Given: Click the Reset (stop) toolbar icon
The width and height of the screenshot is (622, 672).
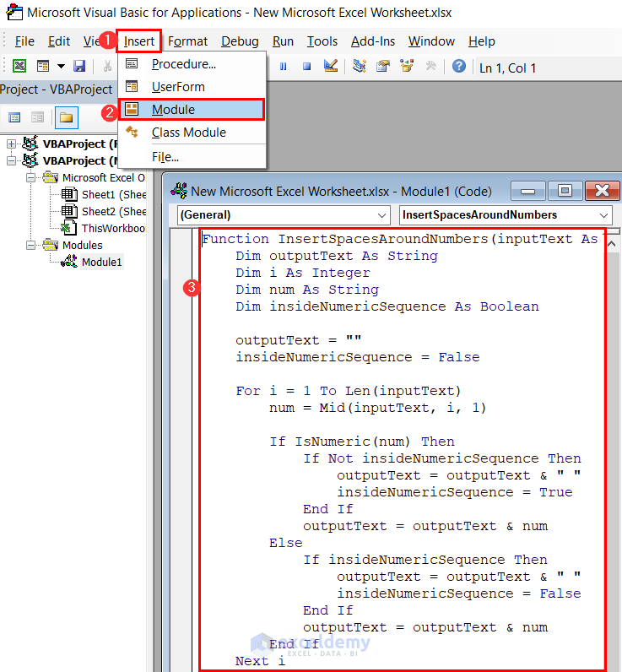Looking at the screenshot, I should click(306, 67).
